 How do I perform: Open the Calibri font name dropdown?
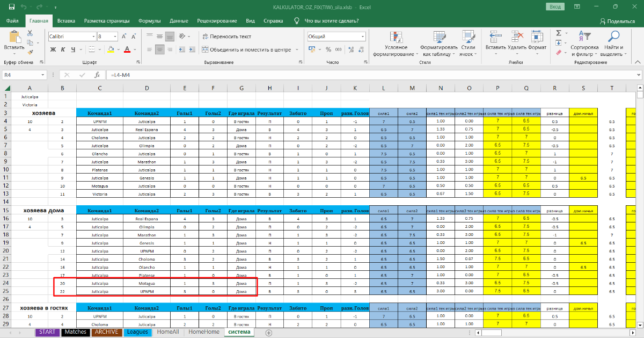(x=93, y=37)
